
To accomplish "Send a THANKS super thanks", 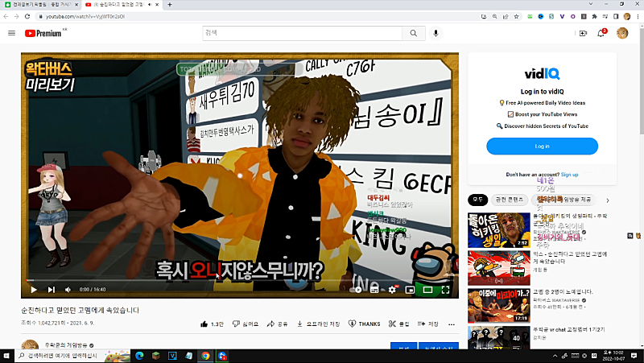I will click(365, 324).
